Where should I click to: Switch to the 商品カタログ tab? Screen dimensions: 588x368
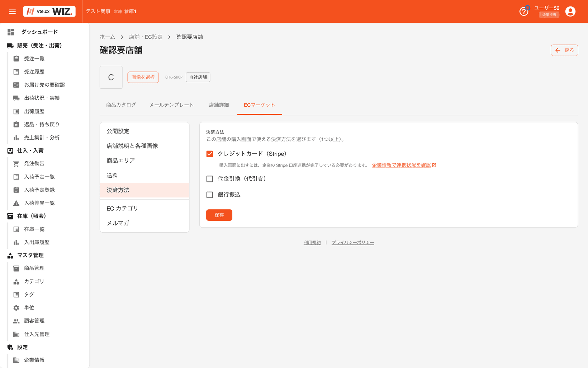[121, 105]
